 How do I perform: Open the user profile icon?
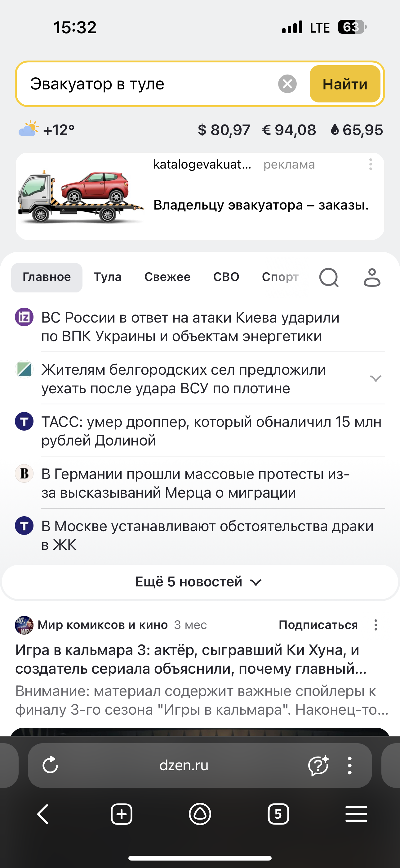[x=372, y=277]
